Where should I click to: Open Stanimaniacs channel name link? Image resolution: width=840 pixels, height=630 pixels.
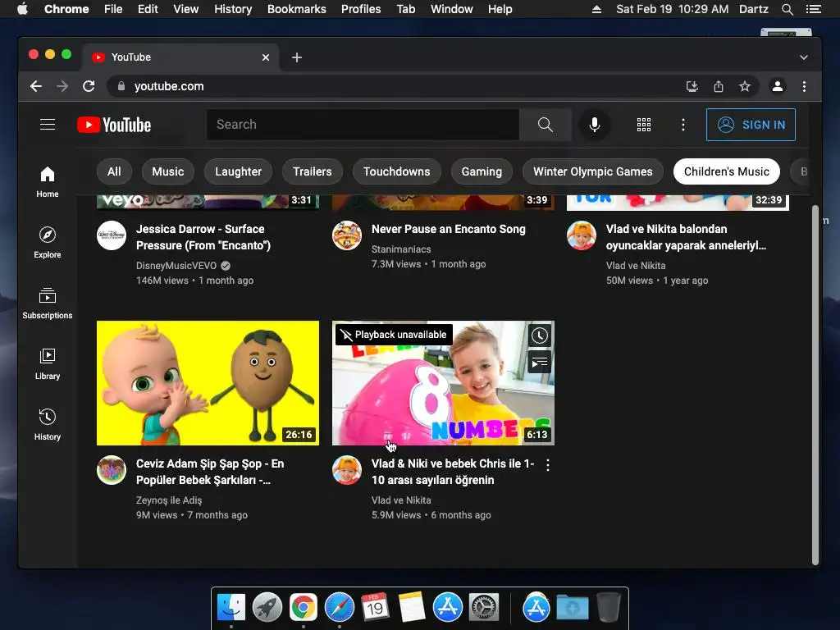pyautogui.click(x=401, y=249)
